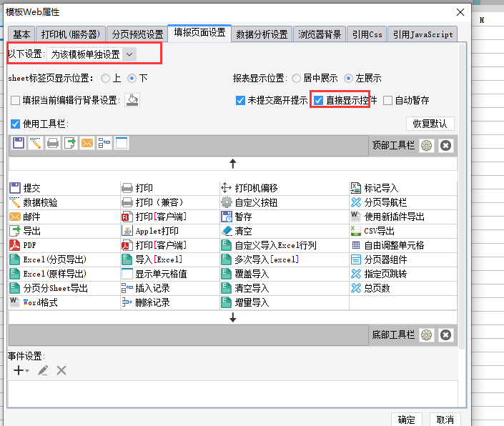This screenshot has width=504, height=426.
Task: Select the 清空 eraser tool item
Action: (285, 231)
